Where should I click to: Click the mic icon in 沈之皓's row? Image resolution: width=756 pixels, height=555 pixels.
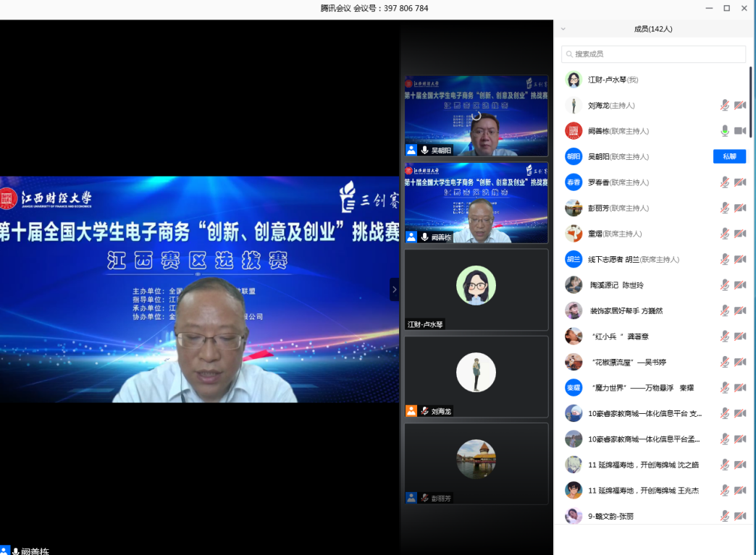[725, 465]
